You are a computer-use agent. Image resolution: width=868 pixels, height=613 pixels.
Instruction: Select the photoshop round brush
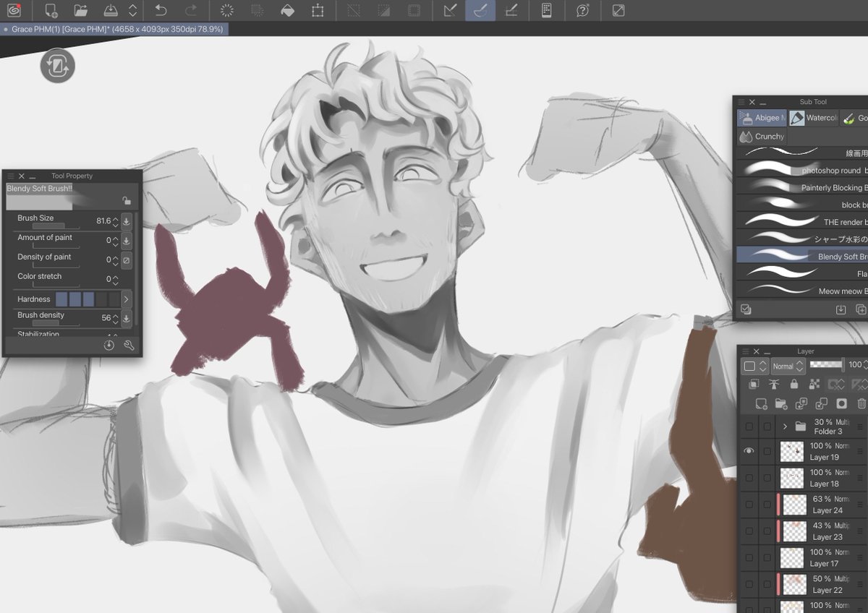point(801,171)
